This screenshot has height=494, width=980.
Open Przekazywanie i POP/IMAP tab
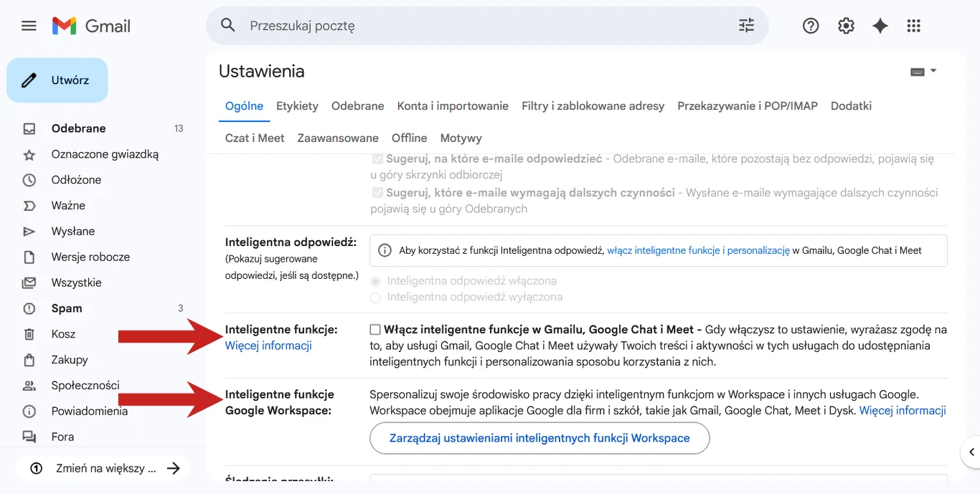click(748, 106)
